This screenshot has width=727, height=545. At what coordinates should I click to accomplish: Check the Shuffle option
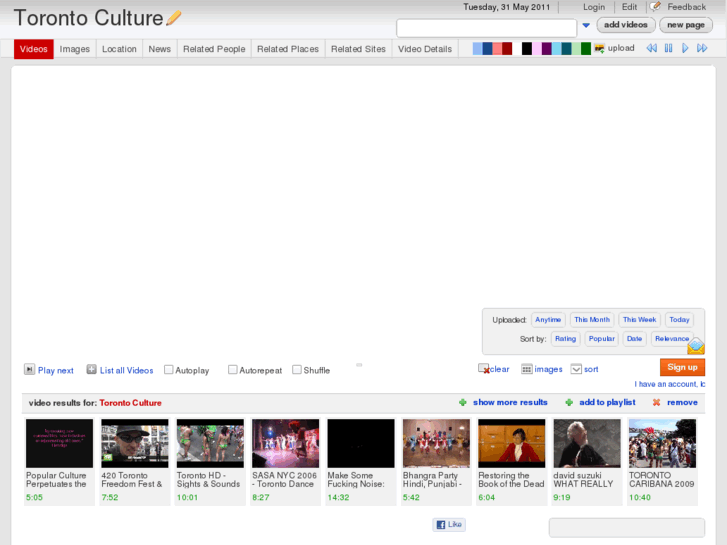coord(297,370)
